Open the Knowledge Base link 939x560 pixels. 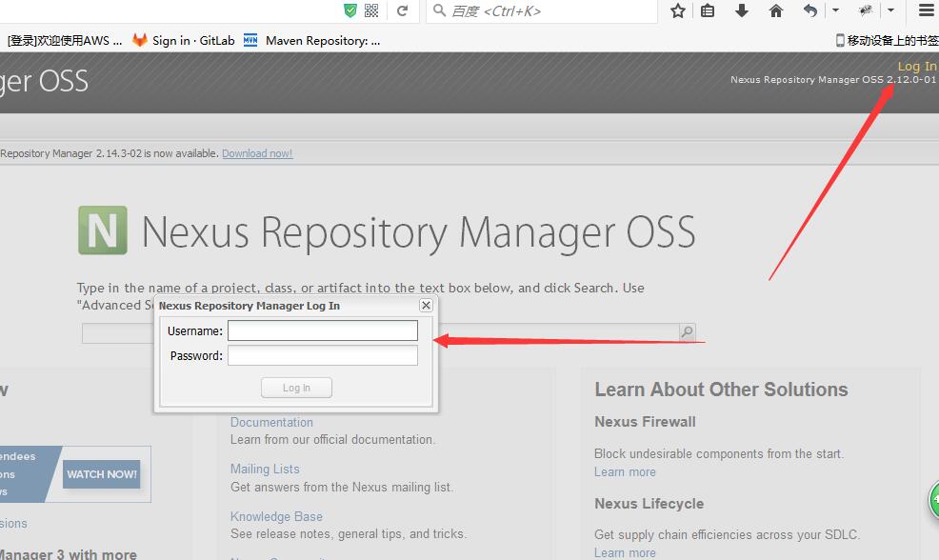coord(277,516)
